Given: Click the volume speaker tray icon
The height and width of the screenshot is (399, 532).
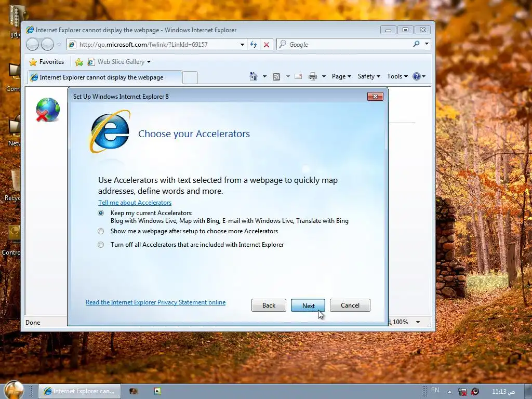Looking at the screenshot, I should coord(475,392).
